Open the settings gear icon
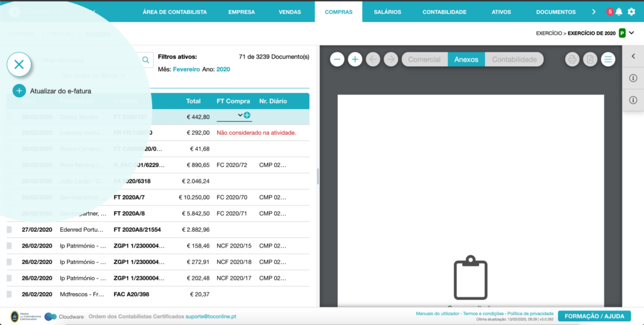This screenshot has height=325, width=644. point(631,12)
